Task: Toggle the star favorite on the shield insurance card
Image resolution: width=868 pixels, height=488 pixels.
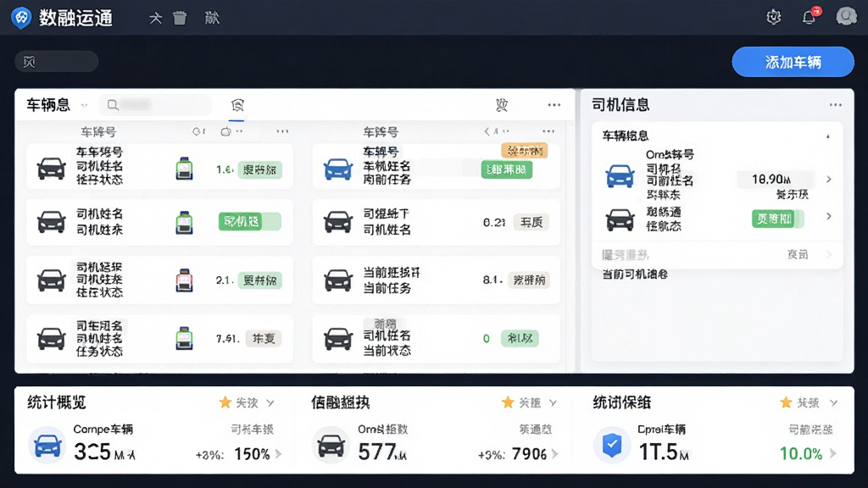Action: [x=786, y=402]
